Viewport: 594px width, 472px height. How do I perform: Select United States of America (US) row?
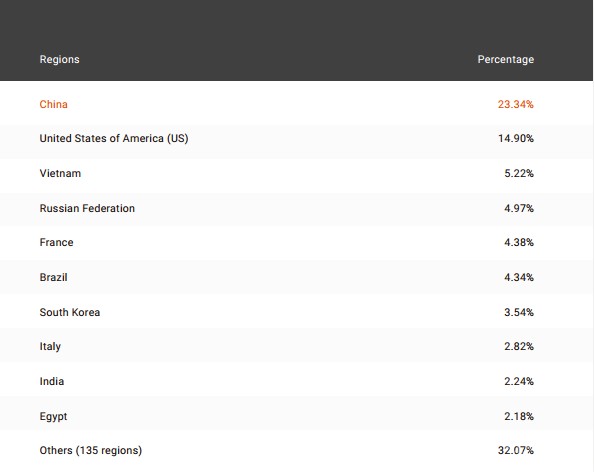297,139
